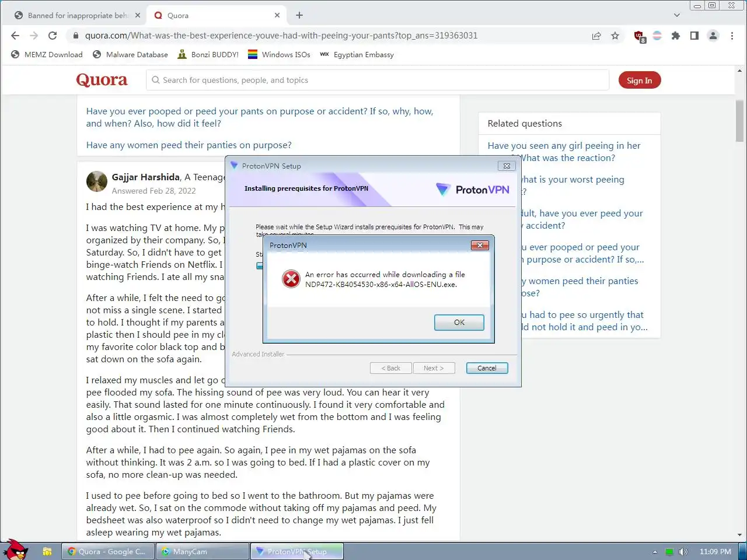Select the Quora browser tab
The width and height of the screenshot is (747, 560).
click(216, 16)
